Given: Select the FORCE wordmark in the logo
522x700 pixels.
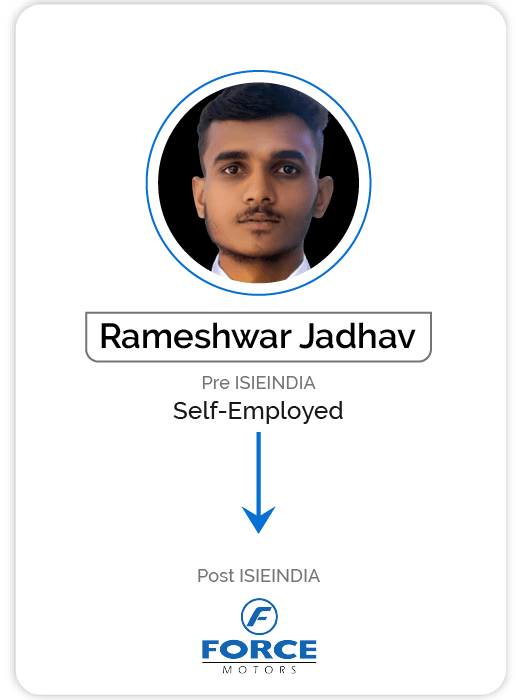Looking at the screenshot, I should pos(259,650).
